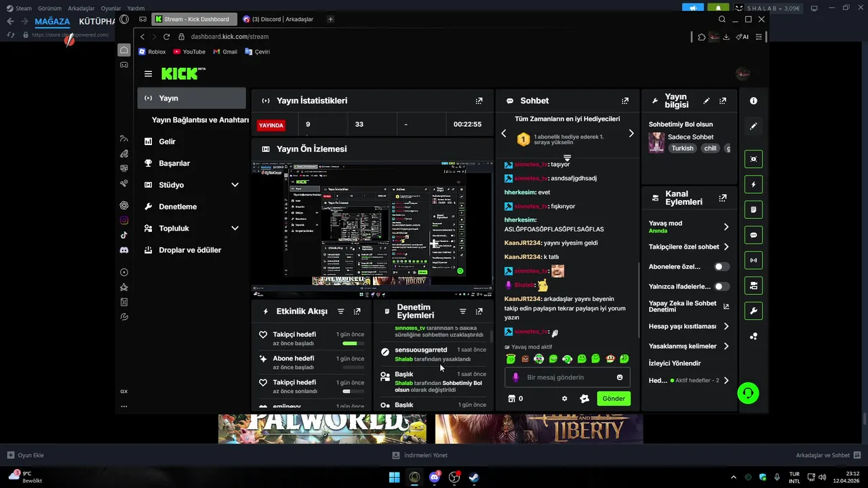Open emoji picker in message box

click(x=620, y=378)
